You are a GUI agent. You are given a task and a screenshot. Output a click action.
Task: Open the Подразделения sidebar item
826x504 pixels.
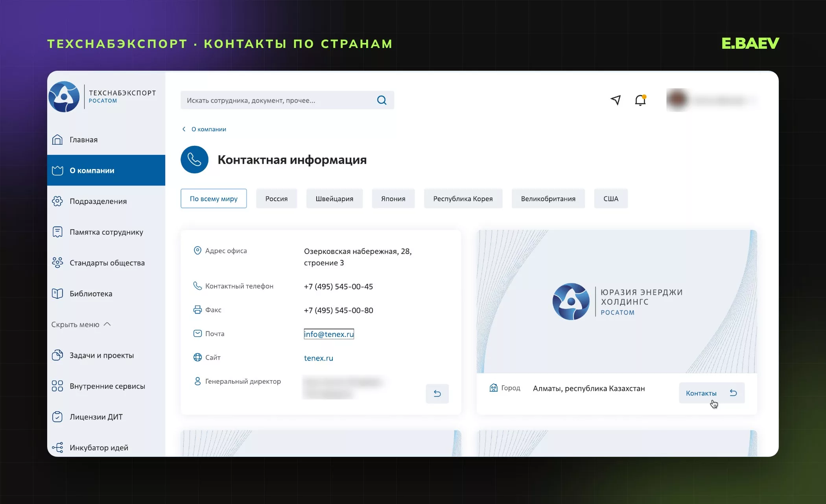106,201
